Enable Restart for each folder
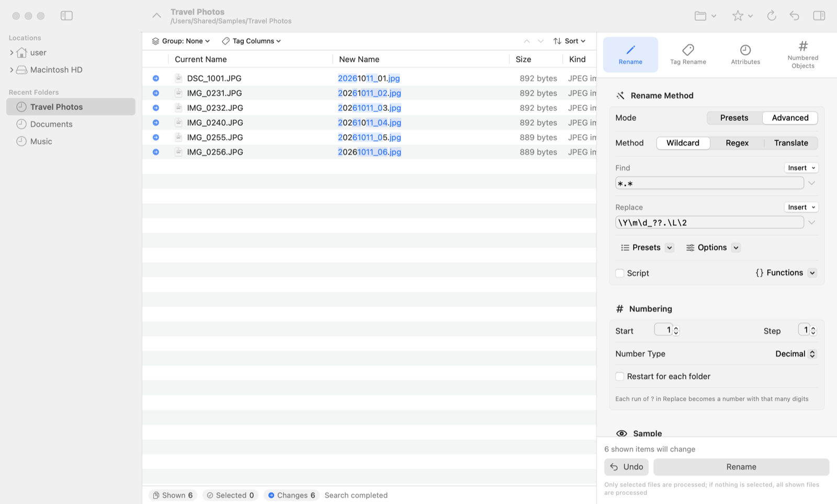 [620, 376]
